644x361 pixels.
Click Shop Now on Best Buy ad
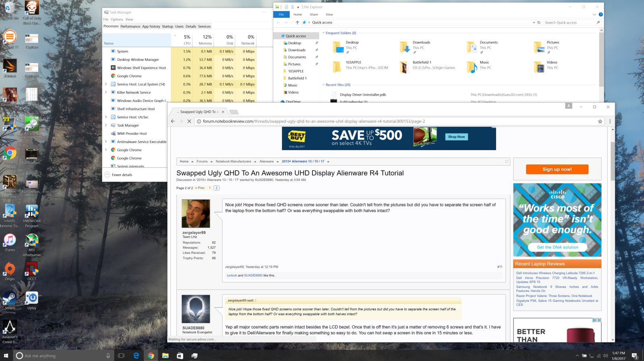[x=456, y=137]
